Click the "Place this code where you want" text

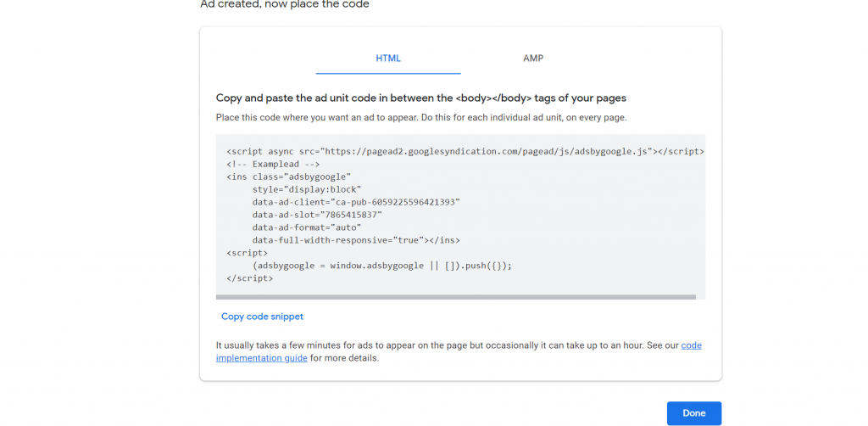420,117
